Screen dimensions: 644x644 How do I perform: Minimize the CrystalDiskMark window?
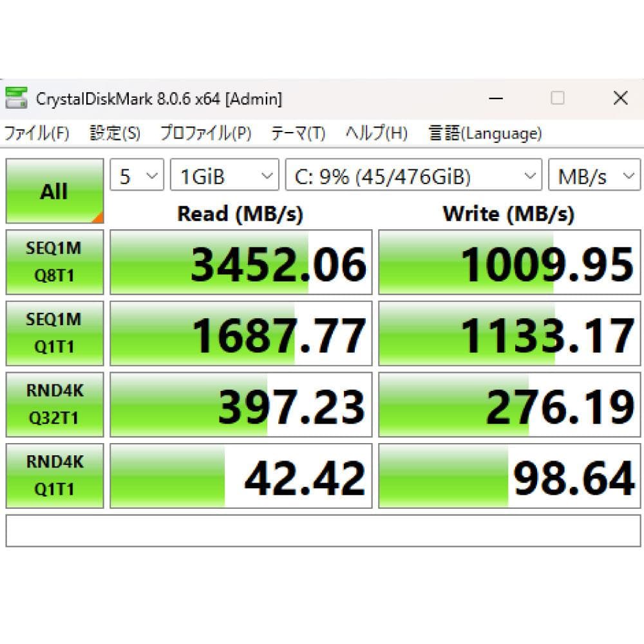(x=495, y=98)
